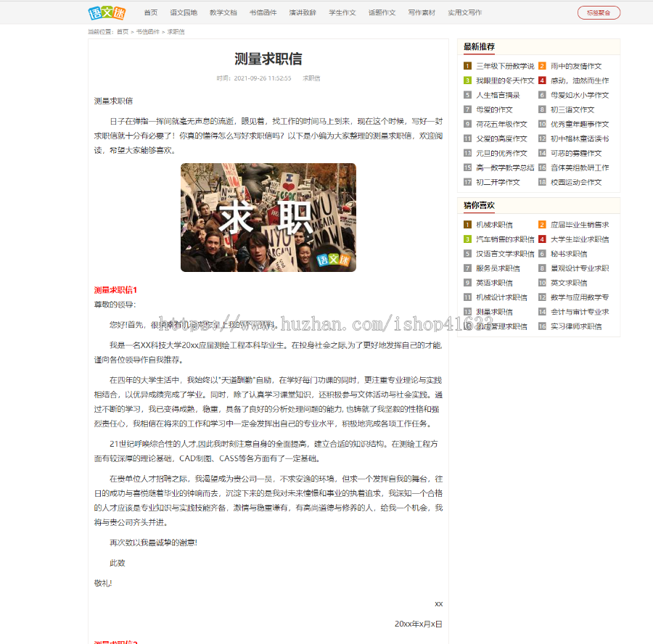Screen dimensions: 653x644
Task: Open 大学生毕业求职信 in 猜你喜欢
Action: click(580, 239)
